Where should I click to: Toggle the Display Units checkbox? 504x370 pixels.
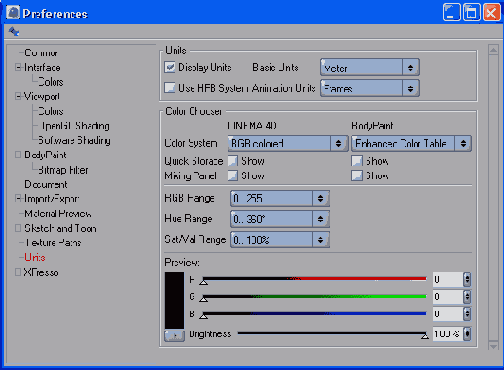coord(170,67)
